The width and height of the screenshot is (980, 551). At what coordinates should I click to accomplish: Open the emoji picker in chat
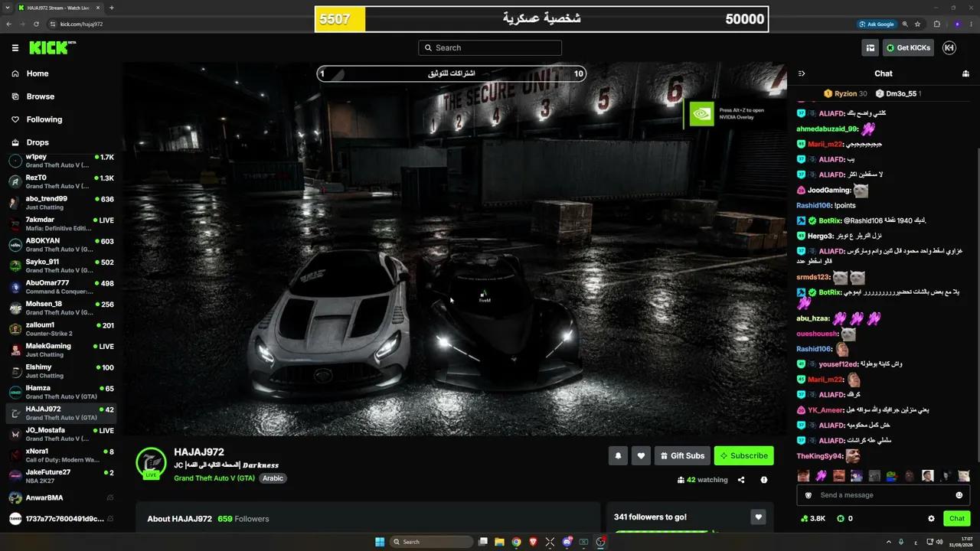[959, 495]
